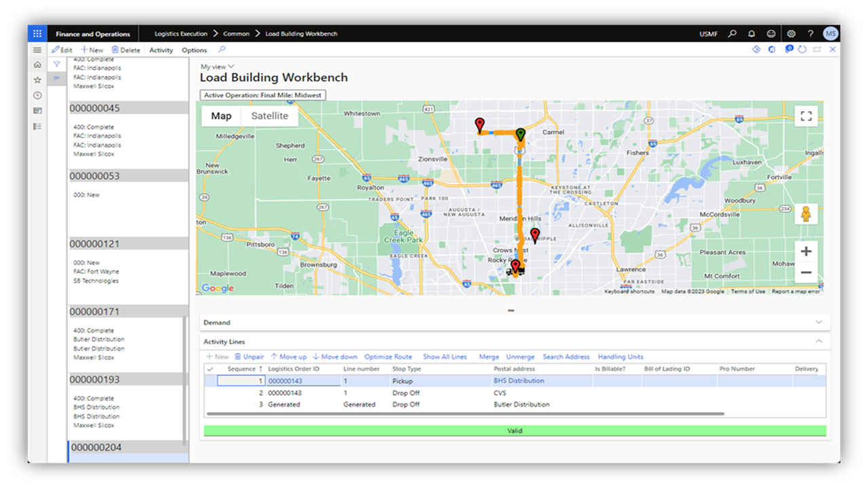
Task: Refresh the page with circular arrow
Action: click(802, 49)
